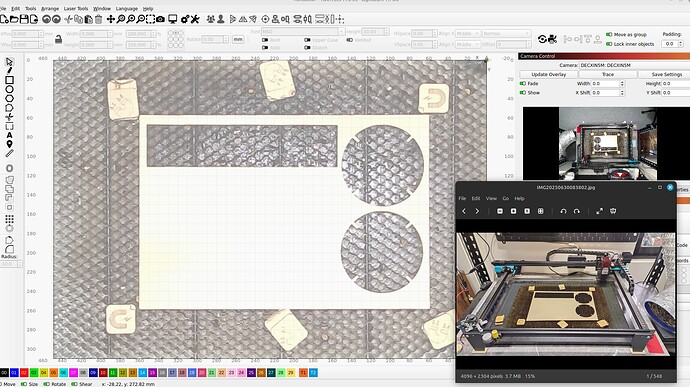Toggle Move as group switch
690x387 pixels.
tap(609, 34)
